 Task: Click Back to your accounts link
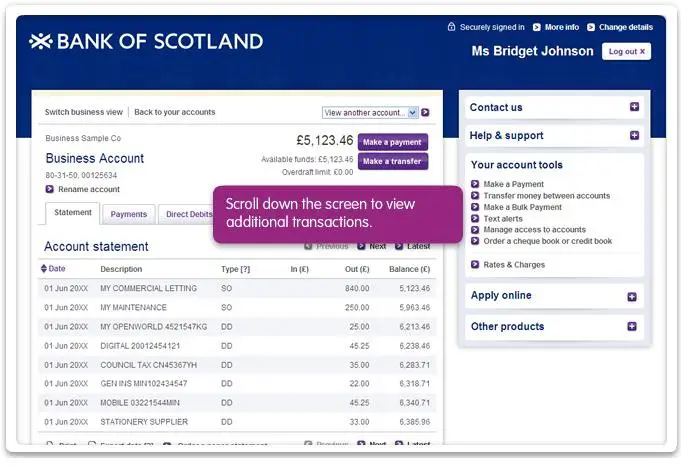tap(175, 112)
